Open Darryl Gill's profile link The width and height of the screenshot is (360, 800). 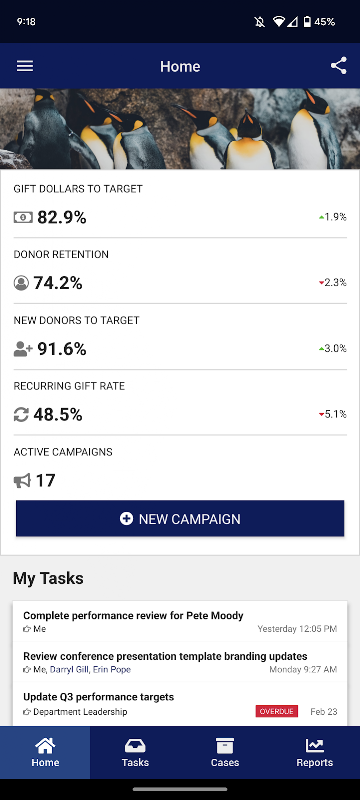click(69, 669)
